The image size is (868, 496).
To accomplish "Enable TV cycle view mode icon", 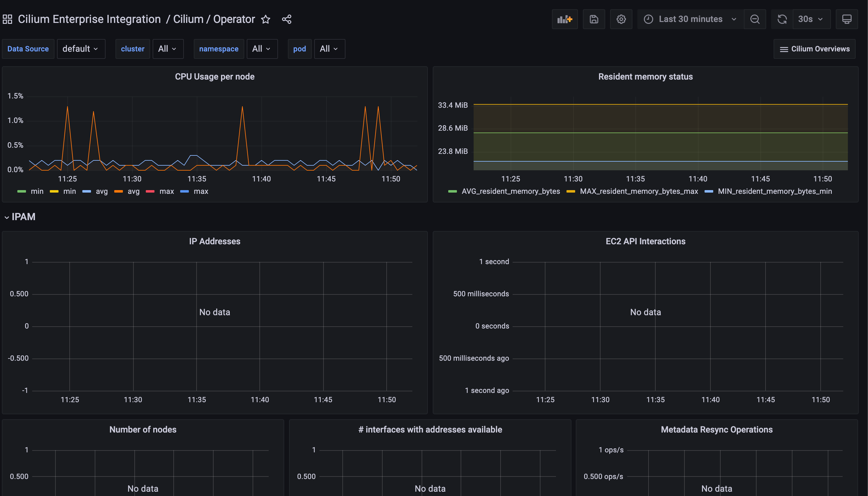I will pyautogui.click(x=847, y=19).
